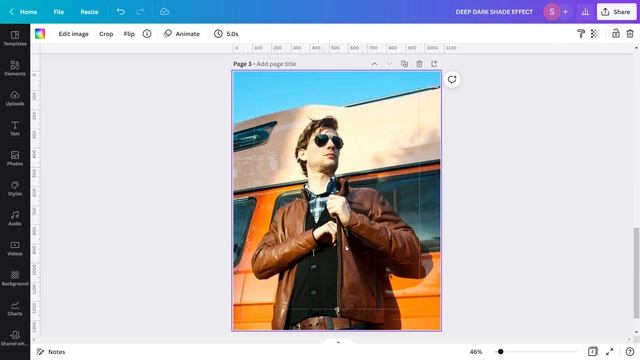Open the Templates sidebar panel

pyautogui.click(x=15, y=38)
